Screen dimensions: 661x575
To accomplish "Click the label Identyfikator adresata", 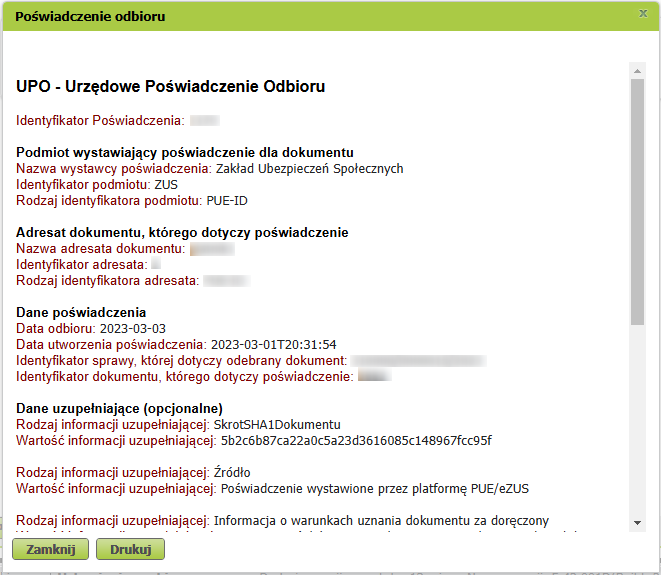I will (x=82, y=265).
